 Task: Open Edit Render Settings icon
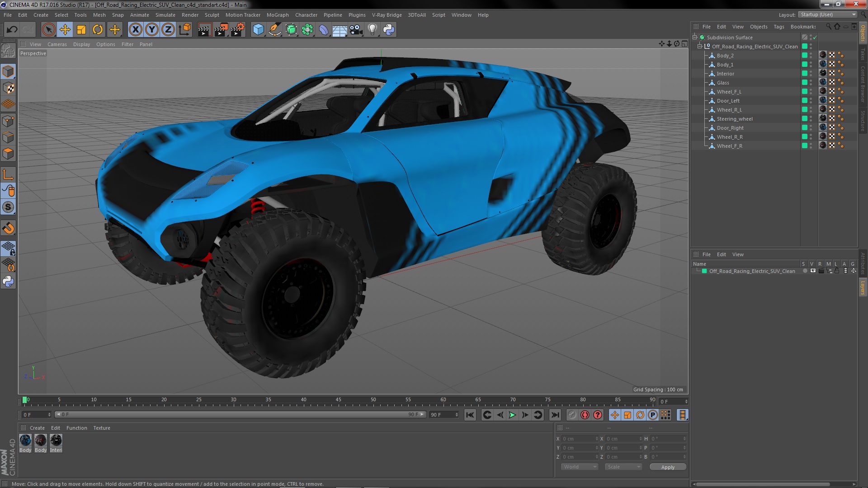(x=237, y=30)
